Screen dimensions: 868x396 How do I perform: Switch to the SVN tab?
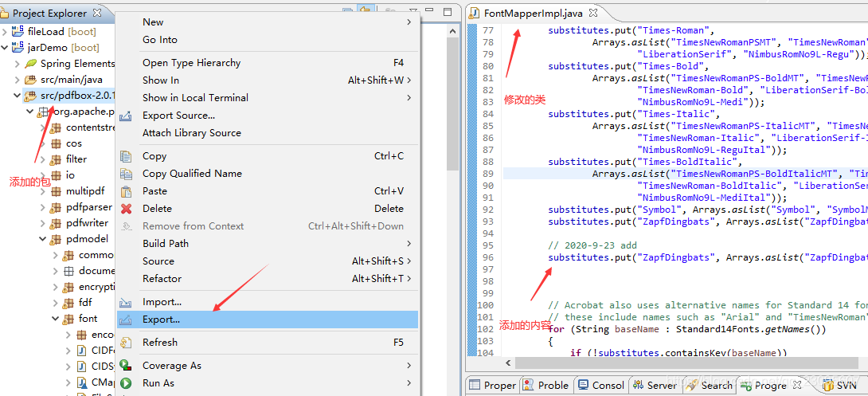tap(840, 385)
